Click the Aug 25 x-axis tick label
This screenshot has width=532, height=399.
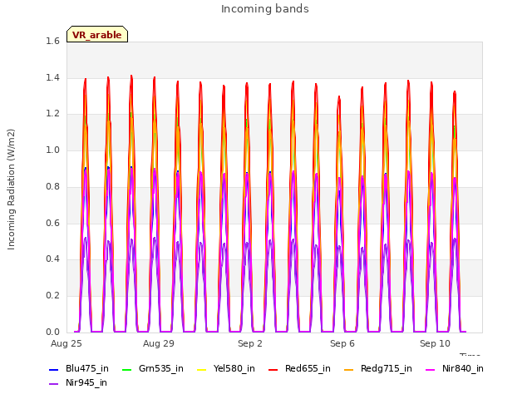pyautogui.click(x=66, y=343)
